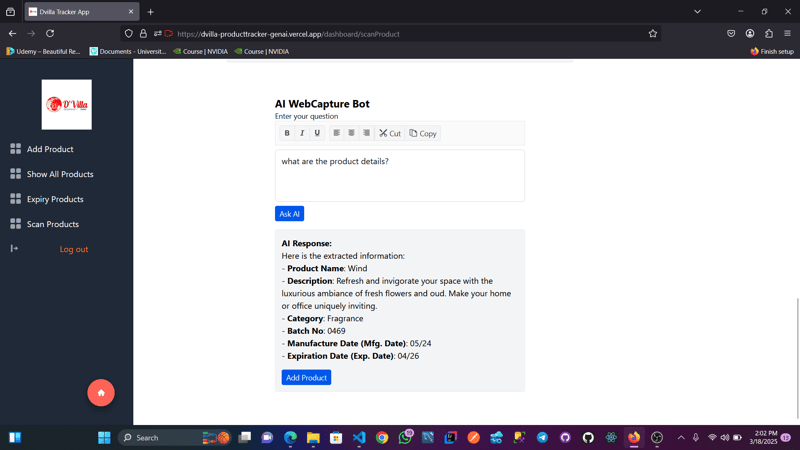Focus the question text area
The height and width of the screenshot is (450, 800).
pyautogui.click(x=400, y=176)
